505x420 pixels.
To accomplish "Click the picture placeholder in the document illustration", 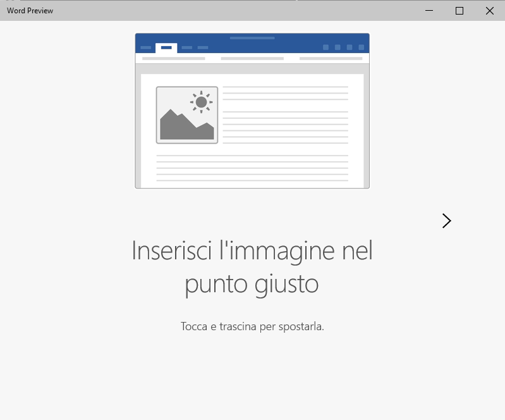I will pos(187,115).
